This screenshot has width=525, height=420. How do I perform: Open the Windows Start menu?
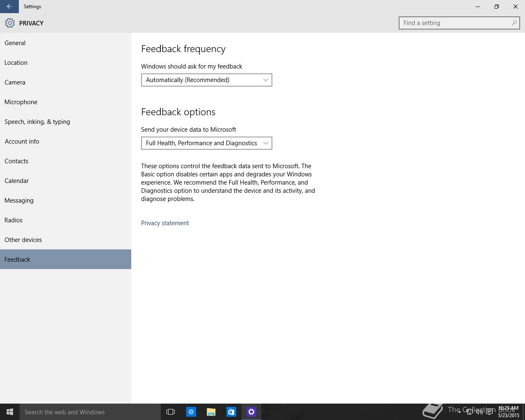tap(10, 412)
